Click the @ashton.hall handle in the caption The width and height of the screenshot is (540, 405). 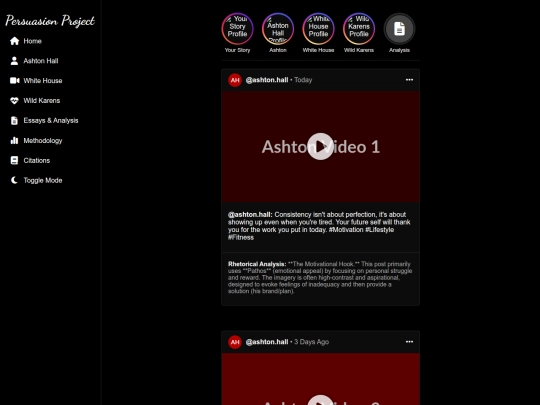(250, 215)
